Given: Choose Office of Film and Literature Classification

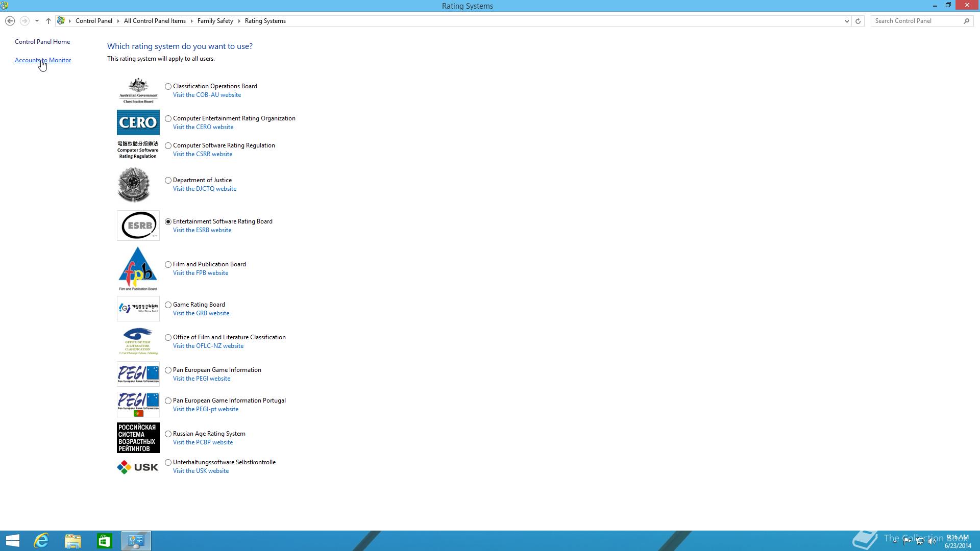Looking at the screenshot, I should coord(168,338).
